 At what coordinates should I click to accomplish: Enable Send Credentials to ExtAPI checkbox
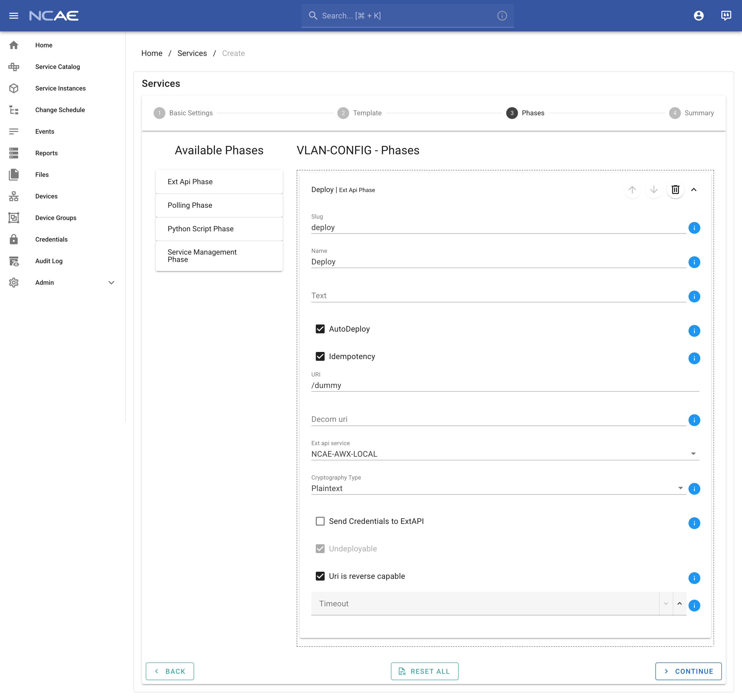(x=320, y=521)
